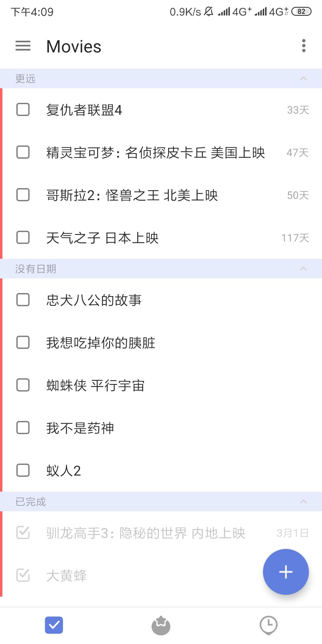Viewport: 322px width, 644px height.
Task: Open the hamburger navigation menu
Action: 23,46
